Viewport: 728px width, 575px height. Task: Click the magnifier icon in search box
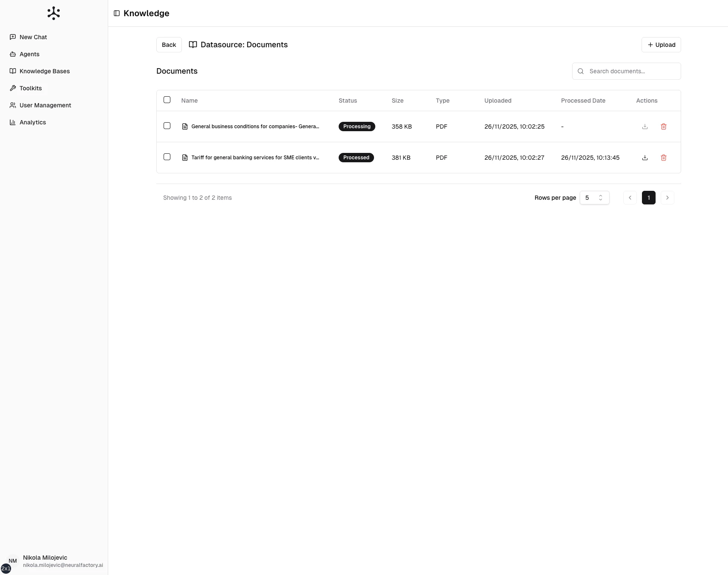[x=581, y=71]
